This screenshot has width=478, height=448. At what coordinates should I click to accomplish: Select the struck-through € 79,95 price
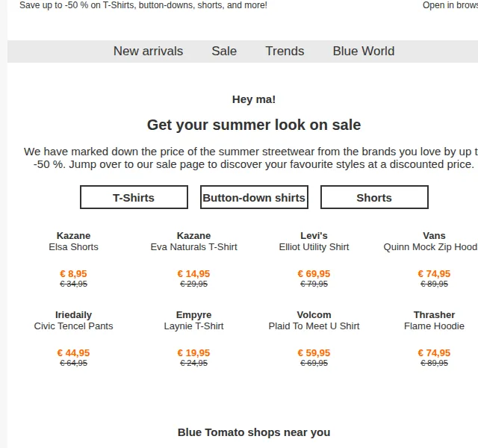[314, 284]
